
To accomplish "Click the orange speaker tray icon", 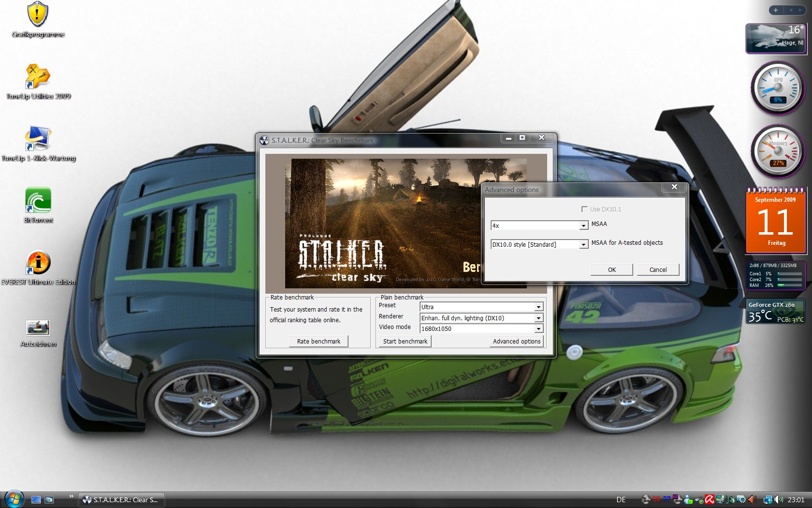I will [x=752, y=500].
